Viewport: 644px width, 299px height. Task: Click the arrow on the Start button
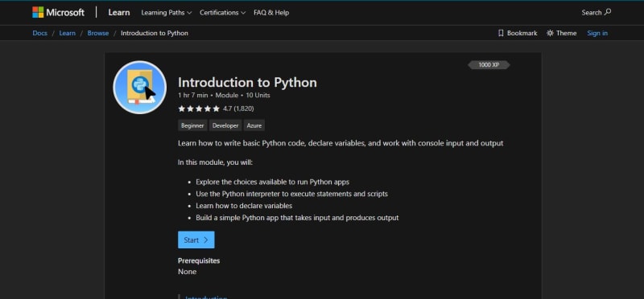coord(206,240)
